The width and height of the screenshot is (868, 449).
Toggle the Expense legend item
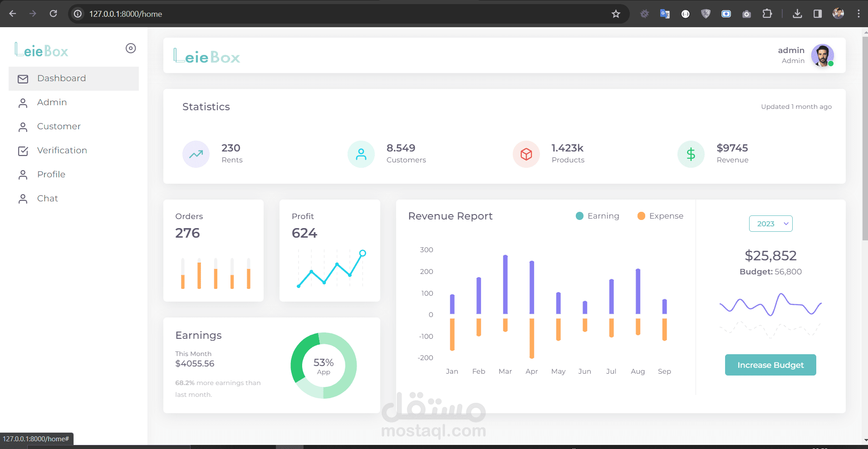(x=660, y=216)
